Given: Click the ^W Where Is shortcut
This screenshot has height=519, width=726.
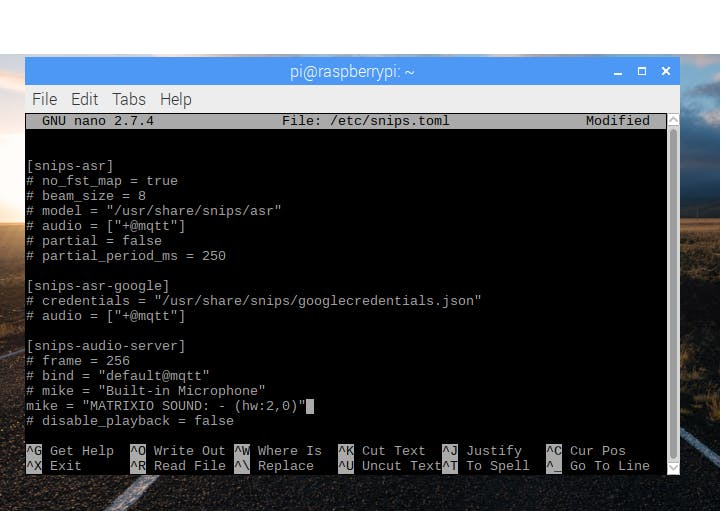Looking at the screenshot, I should click(x=278, y=450).
